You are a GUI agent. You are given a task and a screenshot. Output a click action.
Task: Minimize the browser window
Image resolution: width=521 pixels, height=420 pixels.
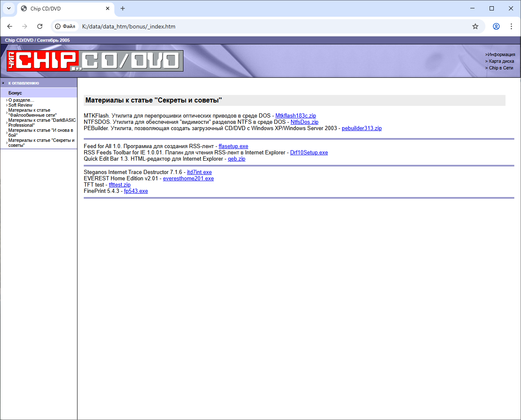click(x=472, y=8)
